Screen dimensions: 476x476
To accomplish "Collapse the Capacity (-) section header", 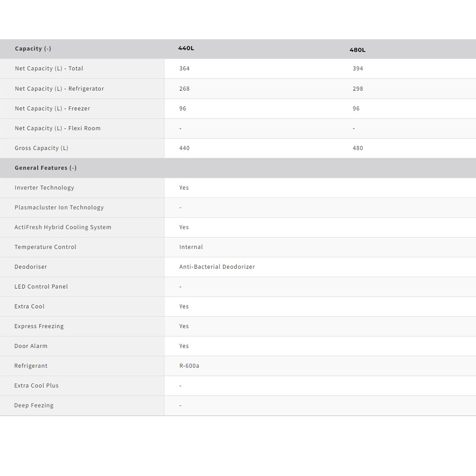I will 33,49.
